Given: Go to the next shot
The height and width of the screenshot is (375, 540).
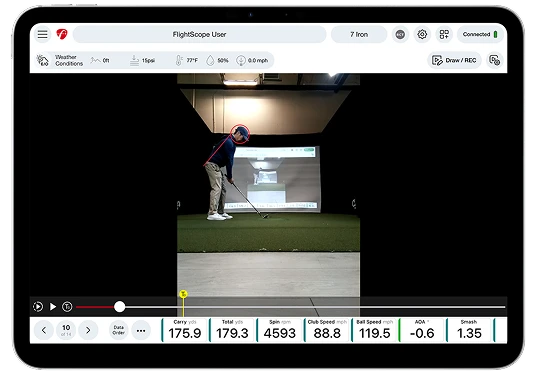Looking at the screenshot, I should coord(88,331).
